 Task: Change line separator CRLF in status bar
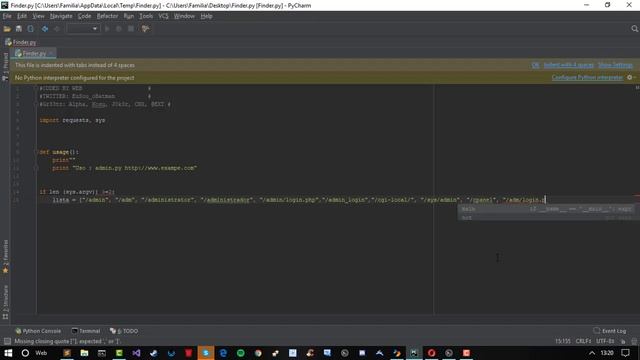click(583, 341)
